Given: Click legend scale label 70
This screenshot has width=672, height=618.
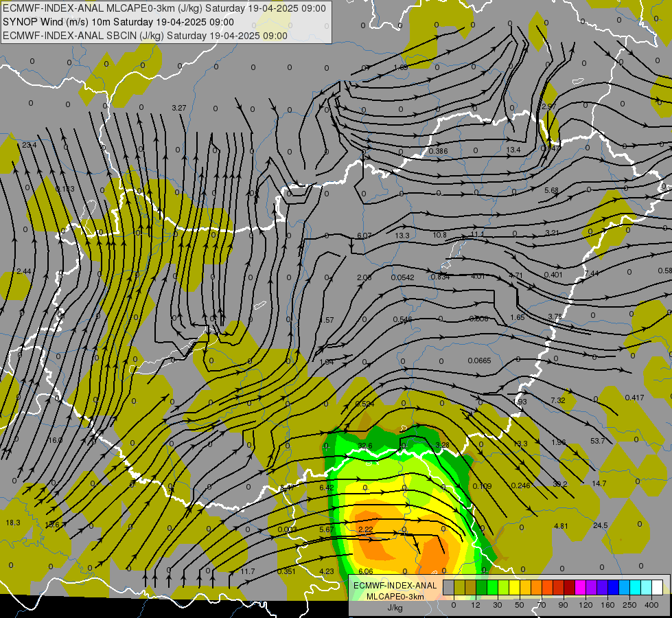Looking at the screenshot, I should pos(542,605).
